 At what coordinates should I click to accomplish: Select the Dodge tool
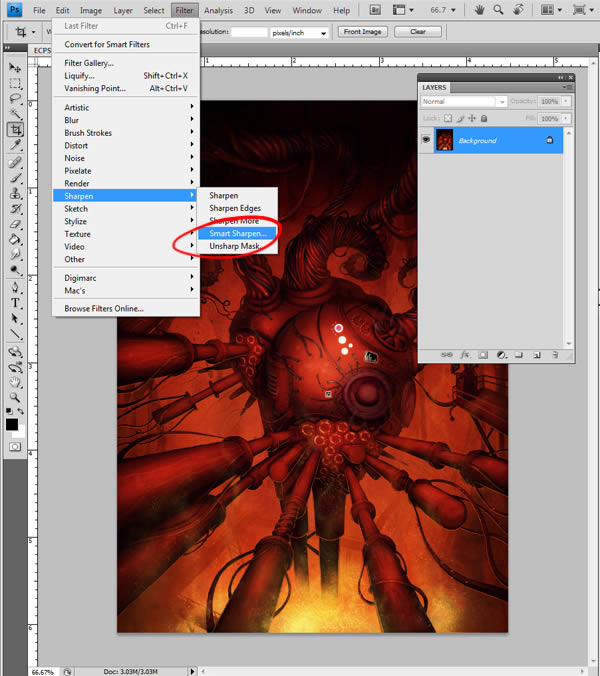(15, 270)
